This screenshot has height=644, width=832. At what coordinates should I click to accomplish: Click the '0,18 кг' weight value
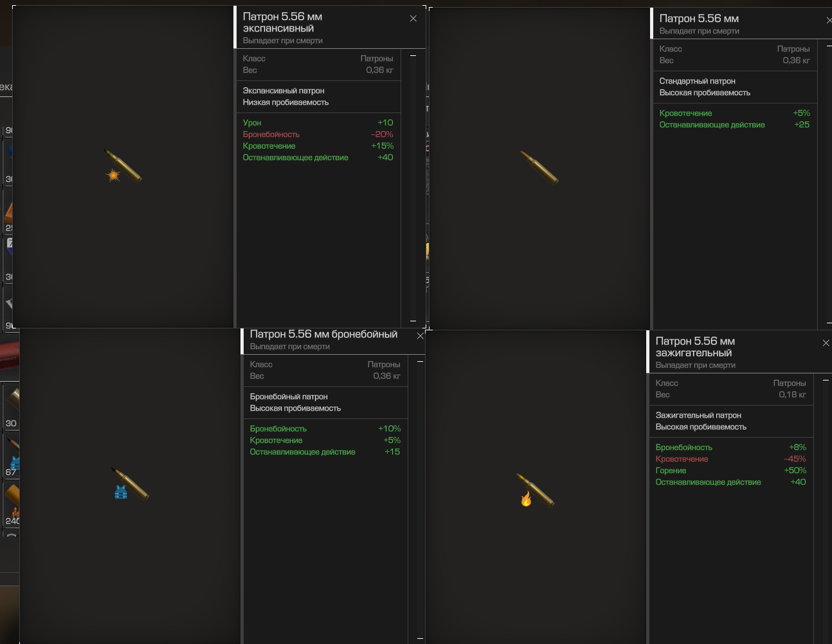792,395
